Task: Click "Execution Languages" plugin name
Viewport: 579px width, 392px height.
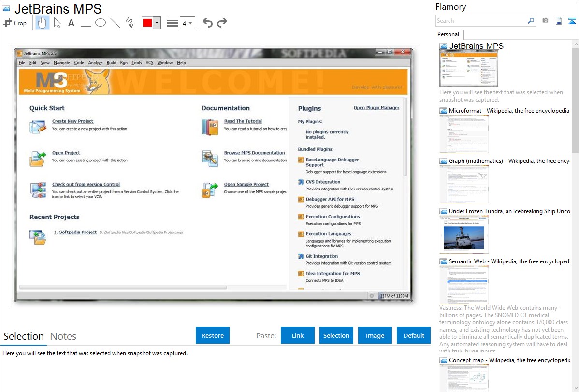Action: (328, 234)
